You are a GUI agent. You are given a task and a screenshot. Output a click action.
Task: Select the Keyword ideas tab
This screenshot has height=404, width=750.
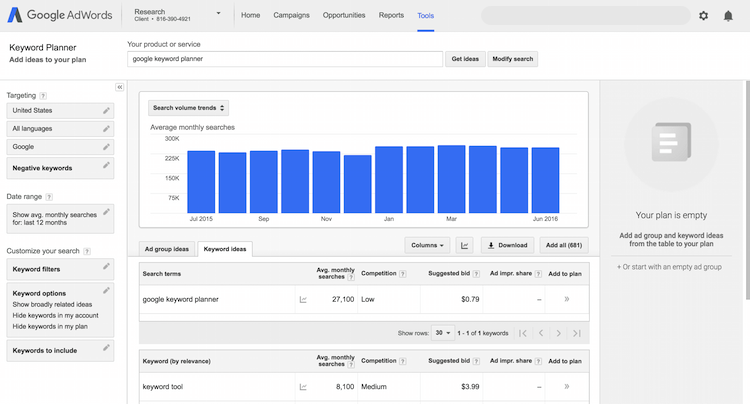[x=225, y=249]
